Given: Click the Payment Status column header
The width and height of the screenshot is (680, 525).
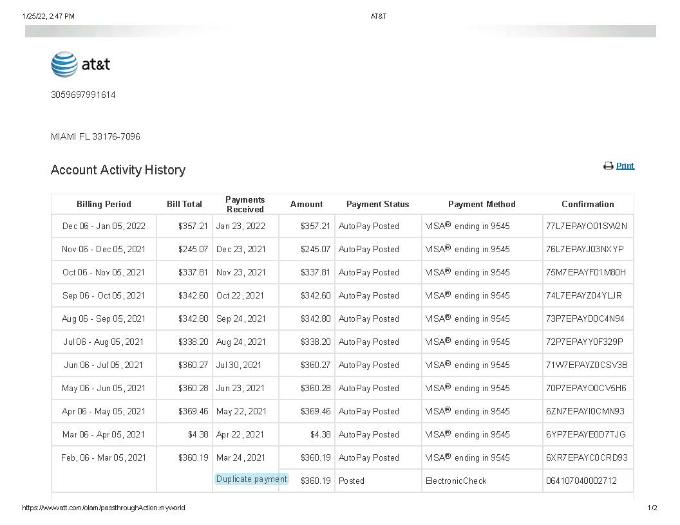Looking at the screenshot, I should 377,204.
